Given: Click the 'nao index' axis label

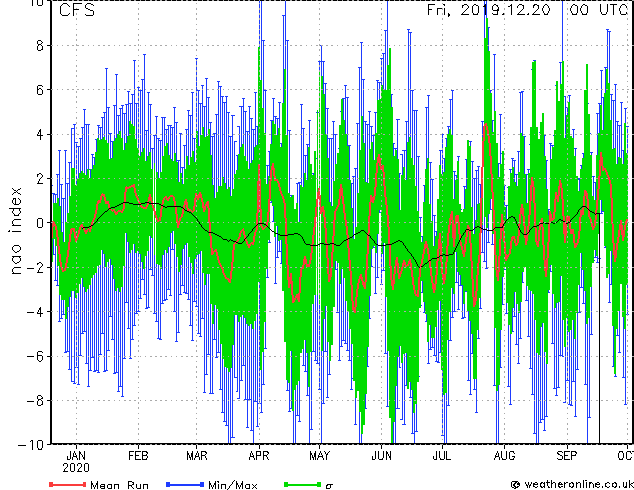Looking at the screenshot, I should coord(16,231).
